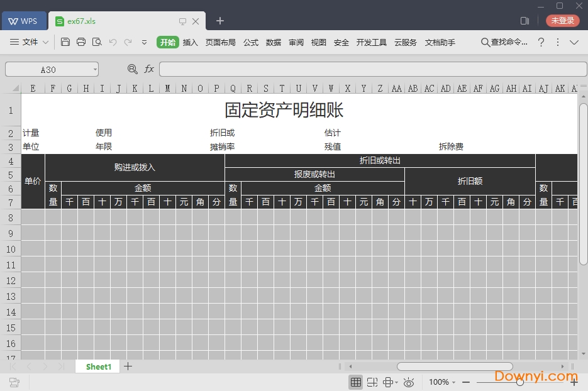Open a new tab with plus button
Image resolution: width=588 pixels, height=391 pixels.
tap(220, 21)
